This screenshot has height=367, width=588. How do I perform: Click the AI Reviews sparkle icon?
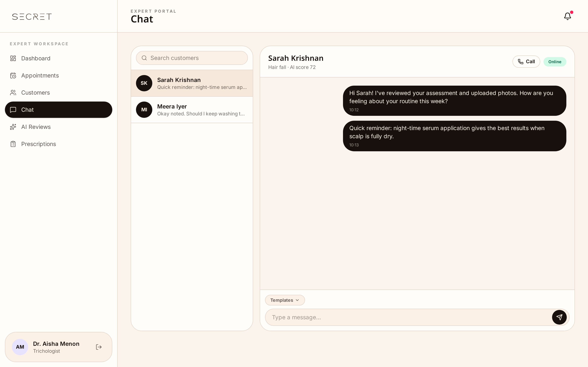pos(13,127)
